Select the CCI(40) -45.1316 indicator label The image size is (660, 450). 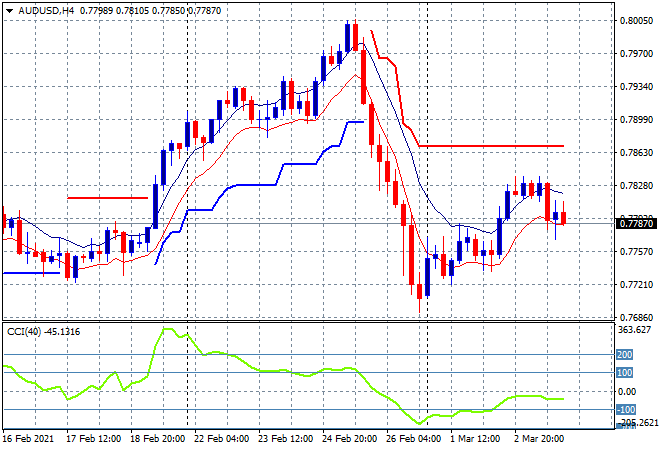[x=43, y=332]
